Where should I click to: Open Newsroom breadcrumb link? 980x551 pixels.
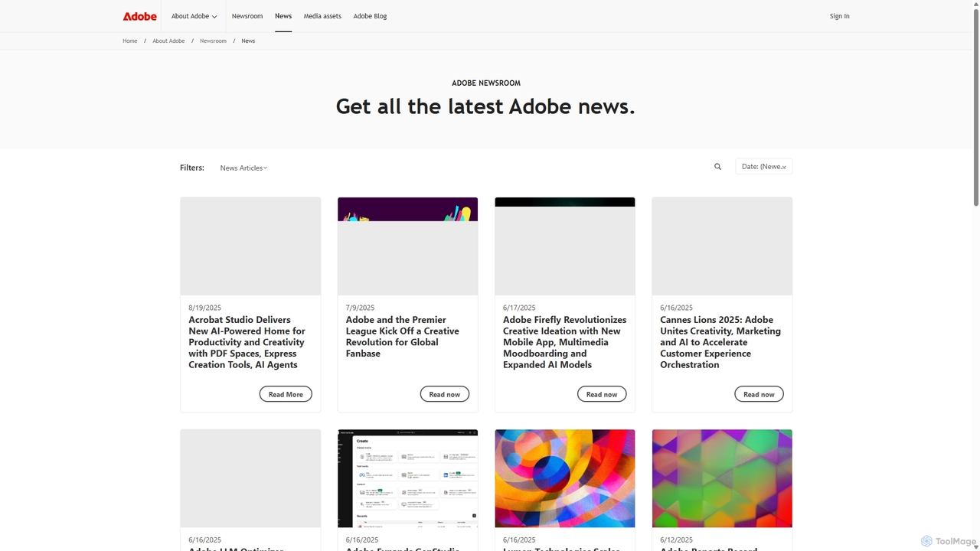pyautogui.click(x=213, y=41)
